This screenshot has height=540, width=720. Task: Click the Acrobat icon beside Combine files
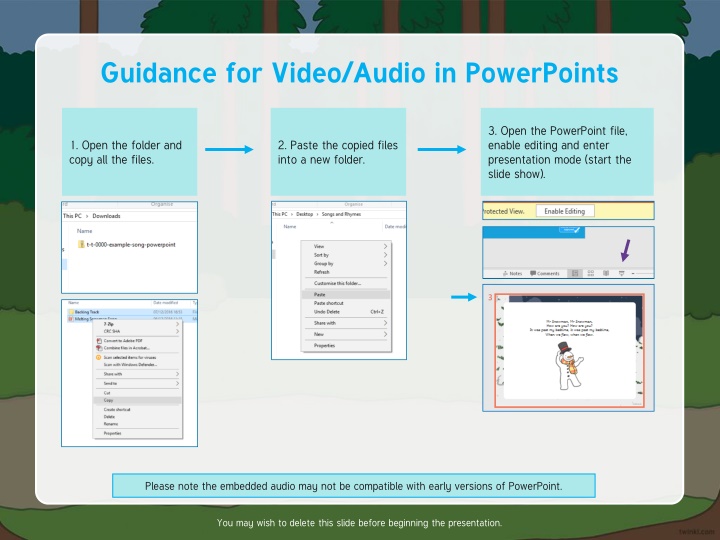tap(99, 348)
